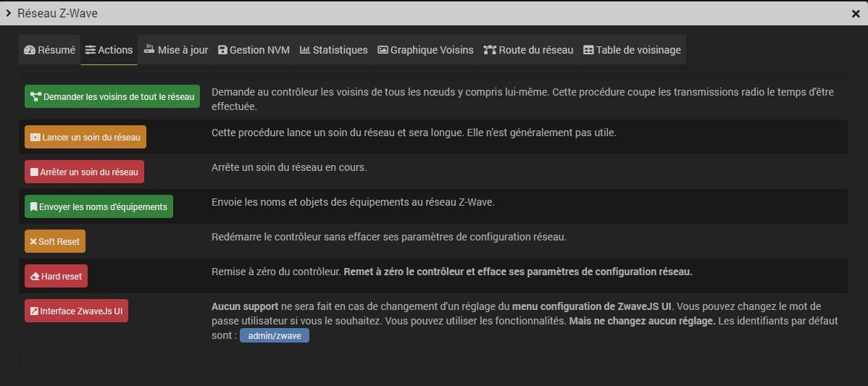Click the sitemap icon on Demander les voisins
The height and width of the screenshot is (386, 868).
point(36,97)
